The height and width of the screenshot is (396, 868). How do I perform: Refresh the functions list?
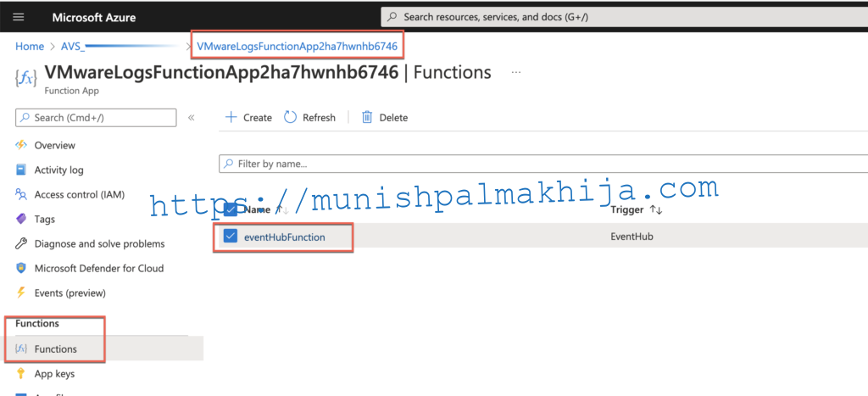tap(309, 117)
